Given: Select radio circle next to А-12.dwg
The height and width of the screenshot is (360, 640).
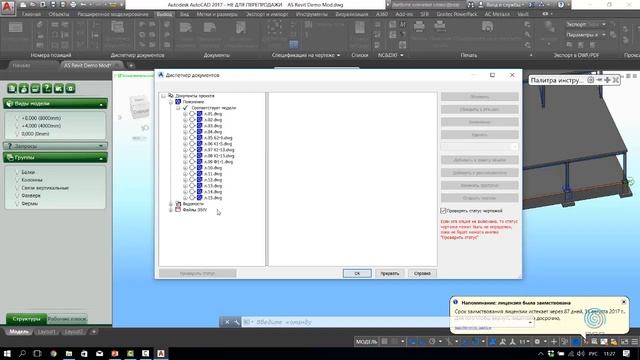Looking at the screenshot, I should coord(192,180).
